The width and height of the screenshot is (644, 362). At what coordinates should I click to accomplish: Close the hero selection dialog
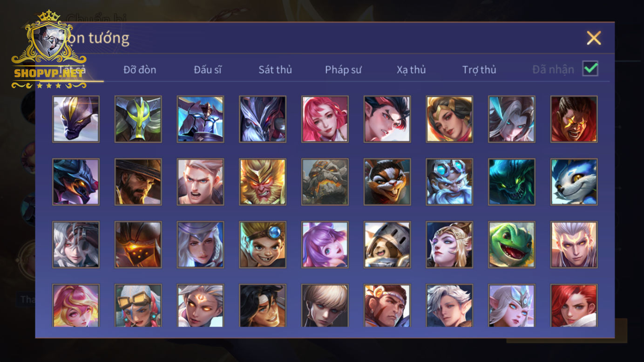594,38
